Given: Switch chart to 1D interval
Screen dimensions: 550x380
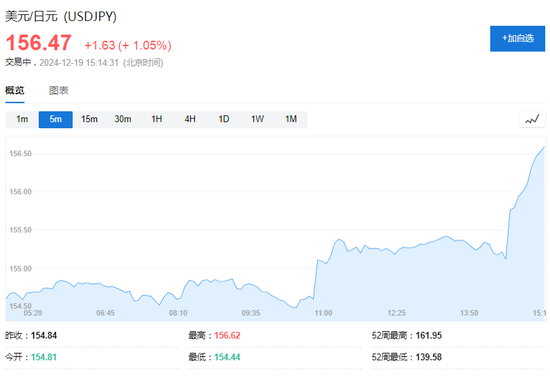Looking at the screenshot, I should click(224, 119).
